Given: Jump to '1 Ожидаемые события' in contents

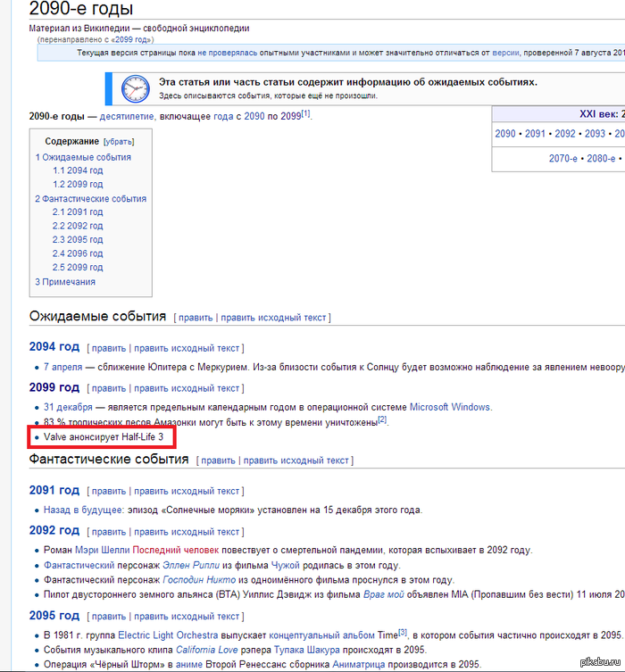Looking at the screenshot, I should click(83, 157).
